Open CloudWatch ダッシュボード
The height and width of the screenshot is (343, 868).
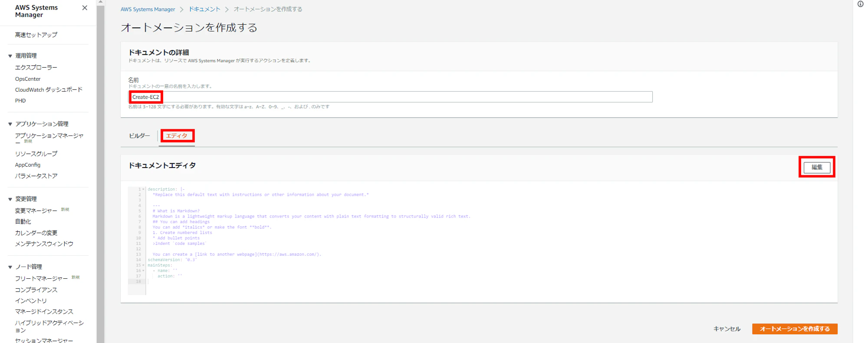pyautogui.click(x=49, y=90)
